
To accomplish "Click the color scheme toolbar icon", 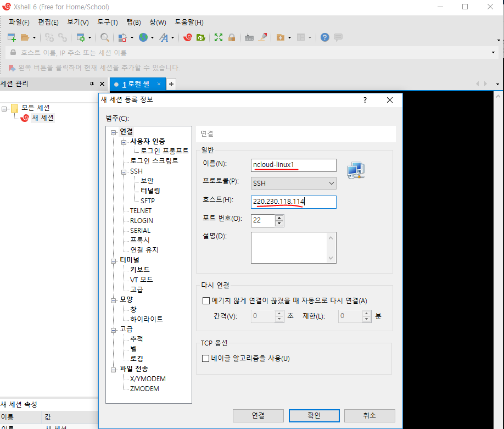I will tap(122, 37).
